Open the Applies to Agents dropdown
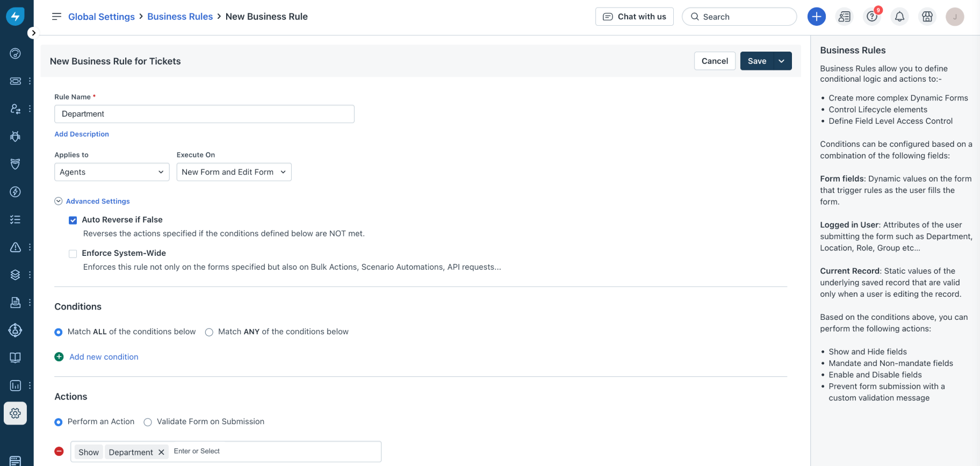Screen dimensions: 980x466 tap(112, 172)
